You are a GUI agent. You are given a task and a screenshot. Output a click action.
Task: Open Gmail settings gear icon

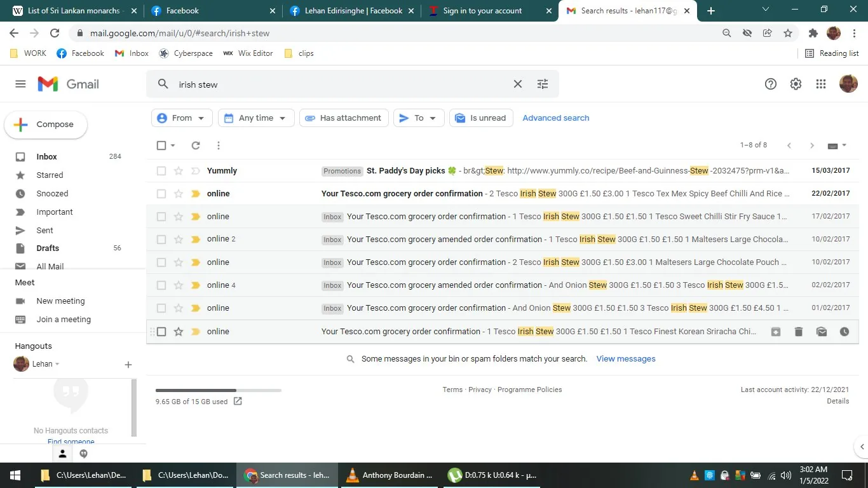click(795, 83)
